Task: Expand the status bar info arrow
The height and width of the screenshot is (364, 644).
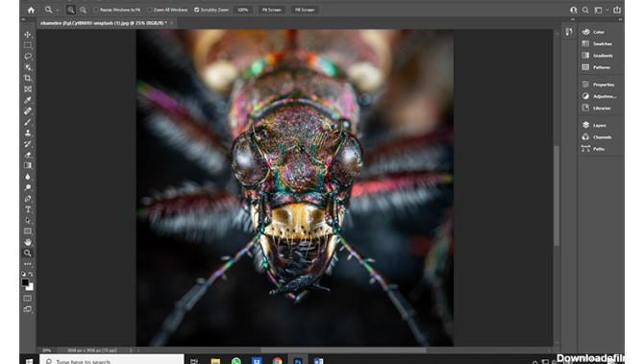Action: click(x=131, y=351)
